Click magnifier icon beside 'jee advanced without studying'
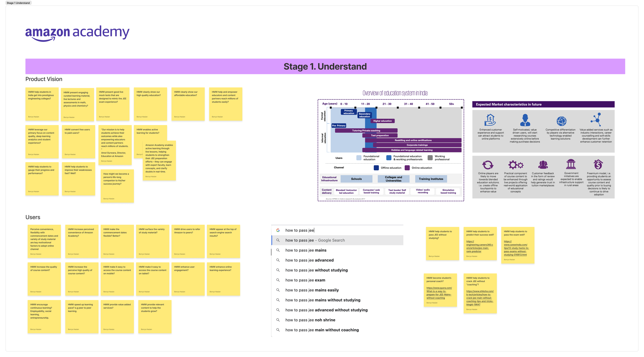644x357 pixels. coord(278,310)
